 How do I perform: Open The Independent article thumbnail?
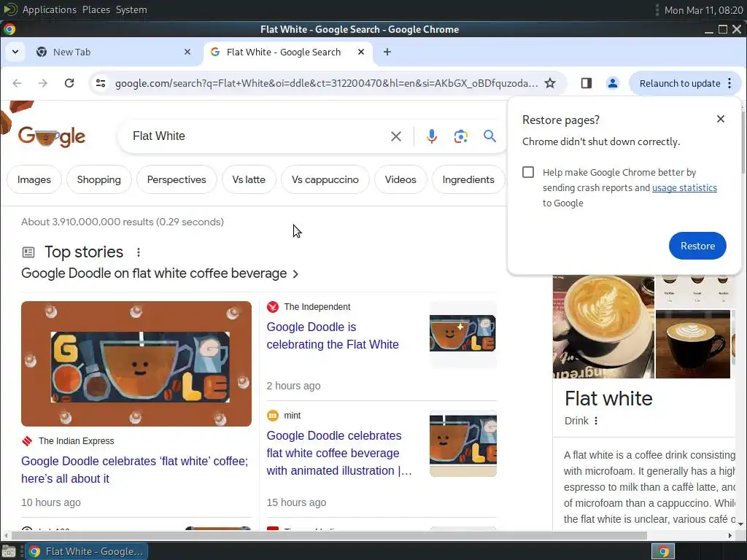coord(462,334)
